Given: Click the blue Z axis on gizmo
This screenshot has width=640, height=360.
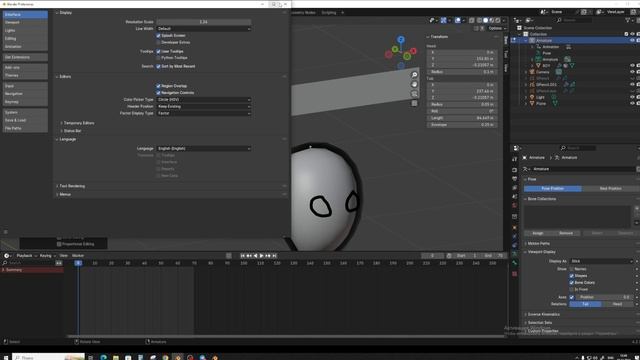Looking at the screenshot, I should pyautogui.click(x=401, y=39).
